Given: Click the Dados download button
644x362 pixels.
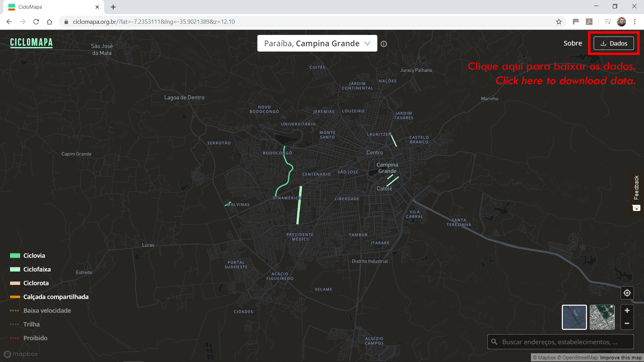Looking at the screenshot, I should pos(613,43).
